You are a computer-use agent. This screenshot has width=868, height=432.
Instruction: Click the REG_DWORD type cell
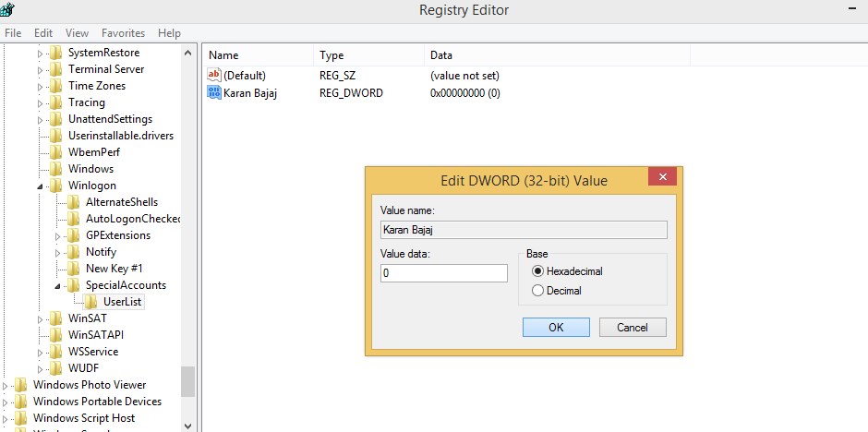coord(351,93)
